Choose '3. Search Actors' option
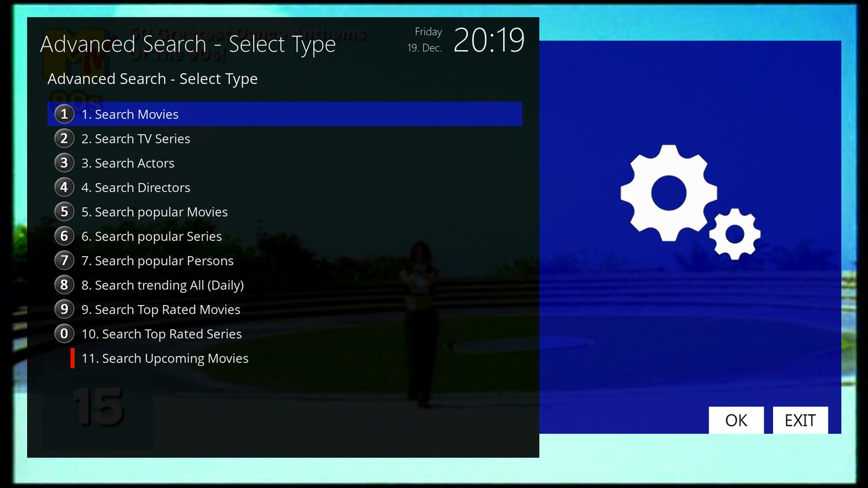This screenshot has height=488, width=868. 285,163
